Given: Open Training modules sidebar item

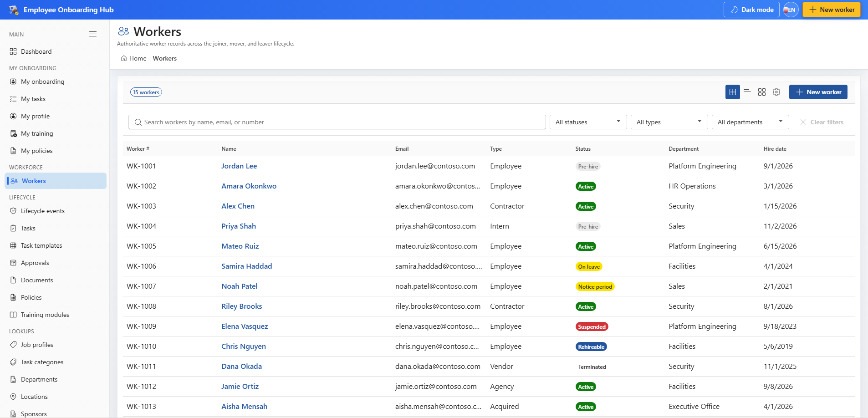Looking at the screenshot, I should [56, 315].
